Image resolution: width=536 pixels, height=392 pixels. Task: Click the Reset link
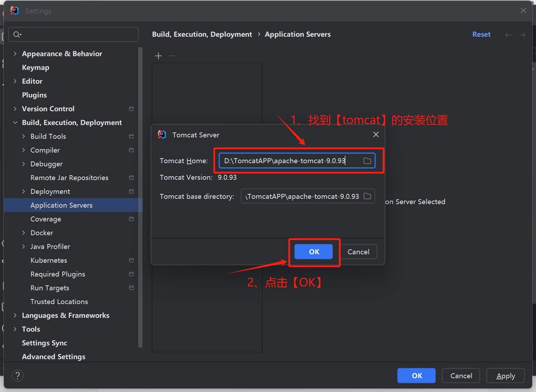pos(482,34)
